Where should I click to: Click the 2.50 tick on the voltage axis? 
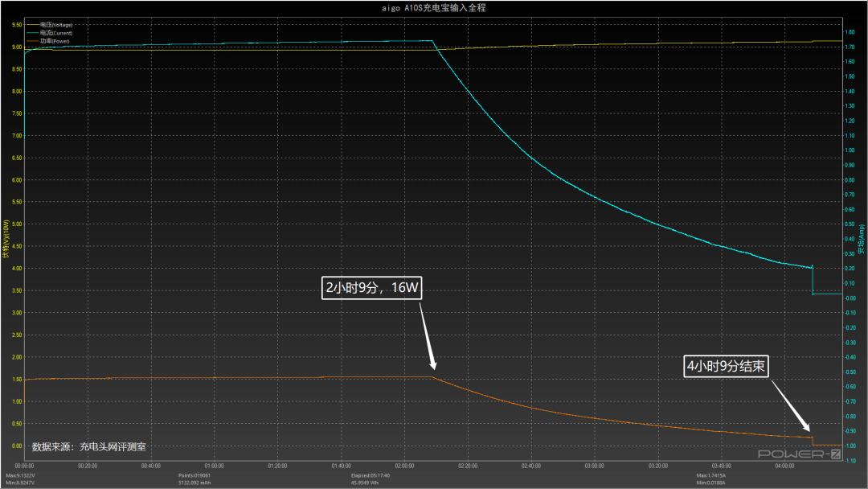(x=17, y=335)
